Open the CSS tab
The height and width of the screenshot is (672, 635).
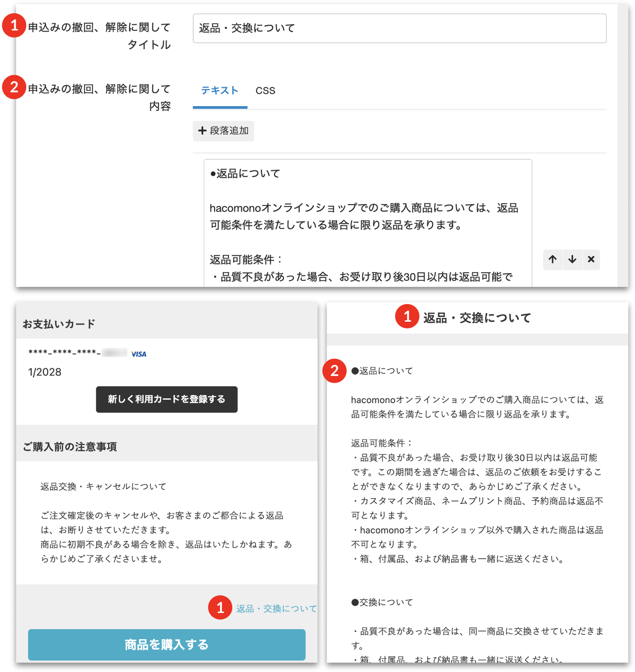pos(265,90)
